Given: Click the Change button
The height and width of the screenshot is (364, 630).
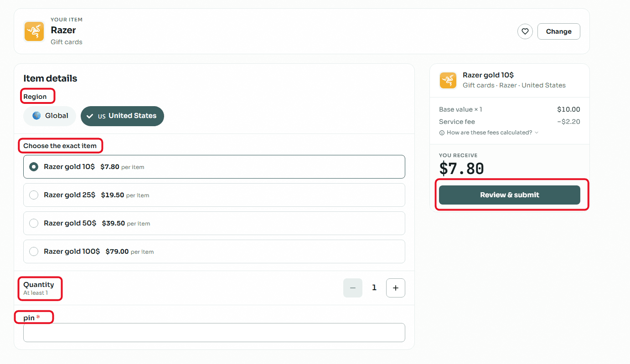Looking at the screenshot, I should pyautogui.click(x=559, y=31).
